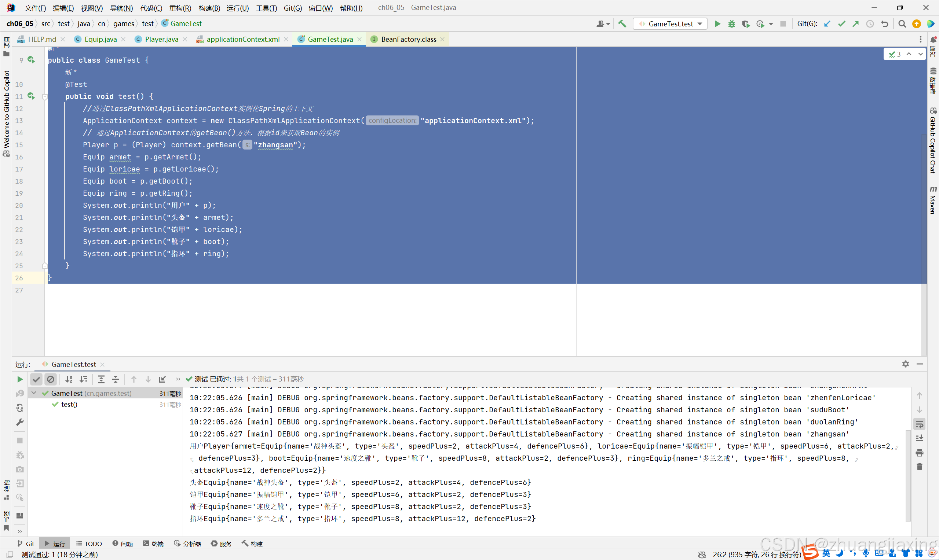Viewport: 939px width, 560px height.
Task: Click the Debug bug icon in toolbar
Action: (731, 24)
